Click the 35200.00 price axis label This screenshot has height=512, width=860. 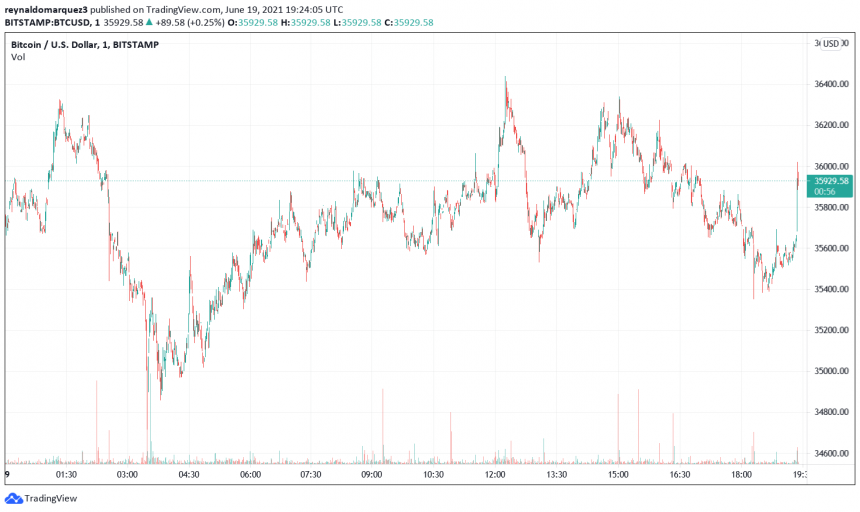pos(831,330)
